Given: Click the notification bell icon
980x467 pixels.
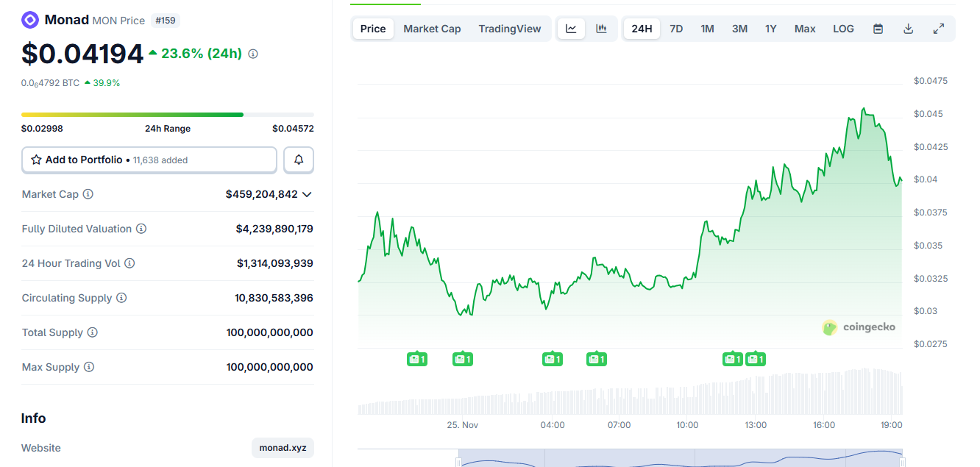Looking at the screenshot, I should tap(298, 160).
